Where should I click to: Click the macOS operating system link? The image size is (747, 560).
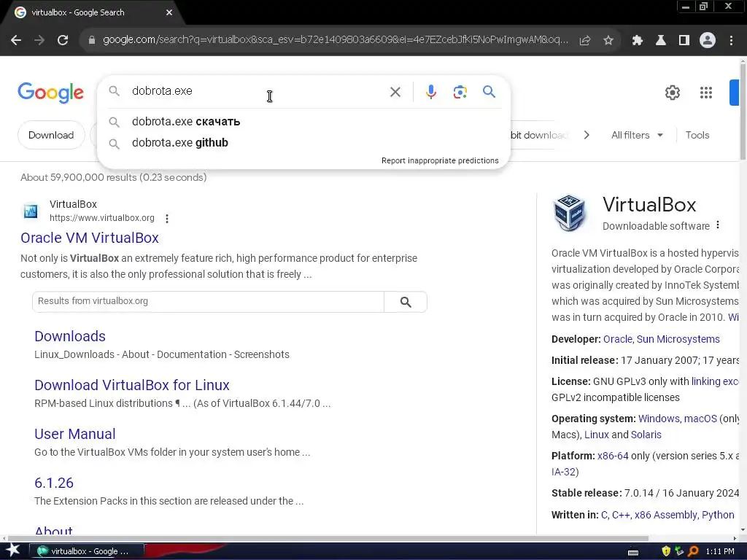tap(700, 419)
